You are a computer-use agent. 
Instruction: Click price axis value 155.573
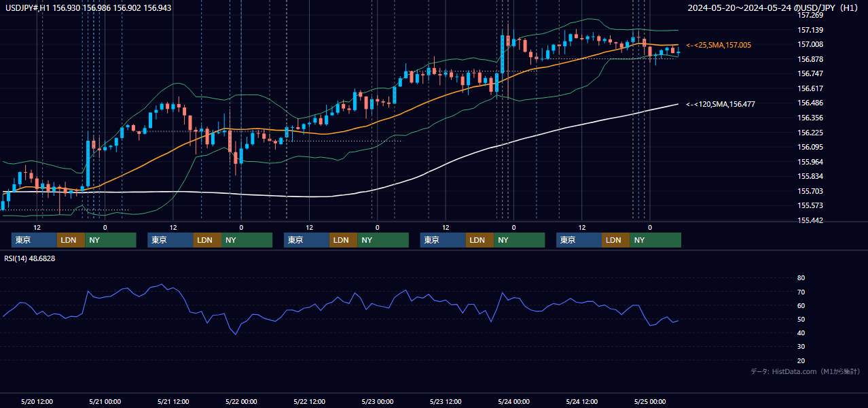tap(810, 205)
